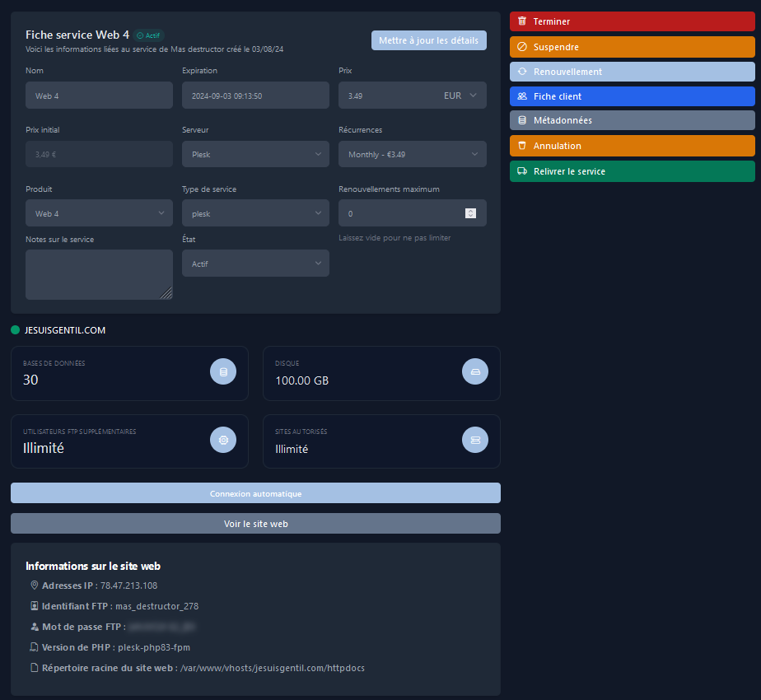Click the trash icon on Terminer
Viewport: 761px width, 700px height.
point(522,21)
